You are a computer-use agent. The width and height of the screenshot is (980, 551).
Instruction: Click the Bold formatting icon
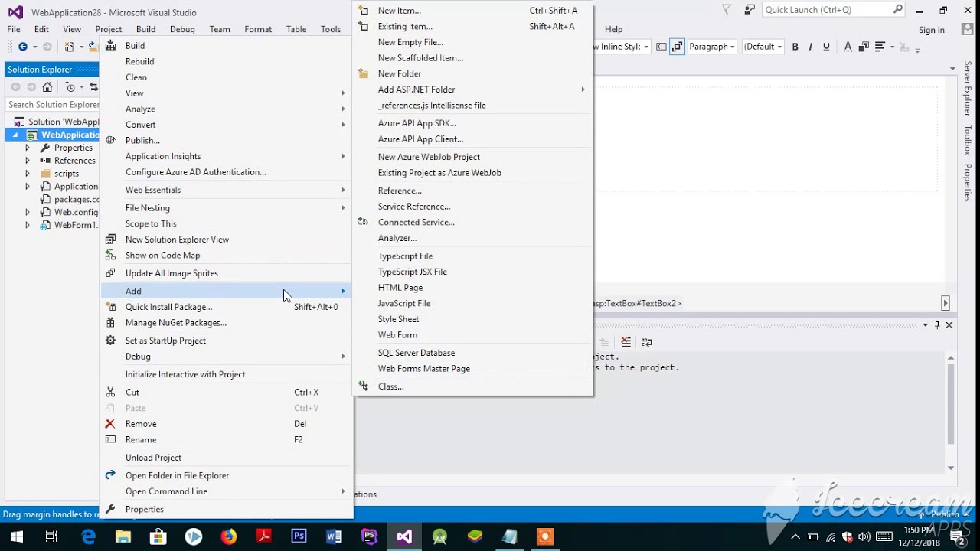tap(795, 47)
